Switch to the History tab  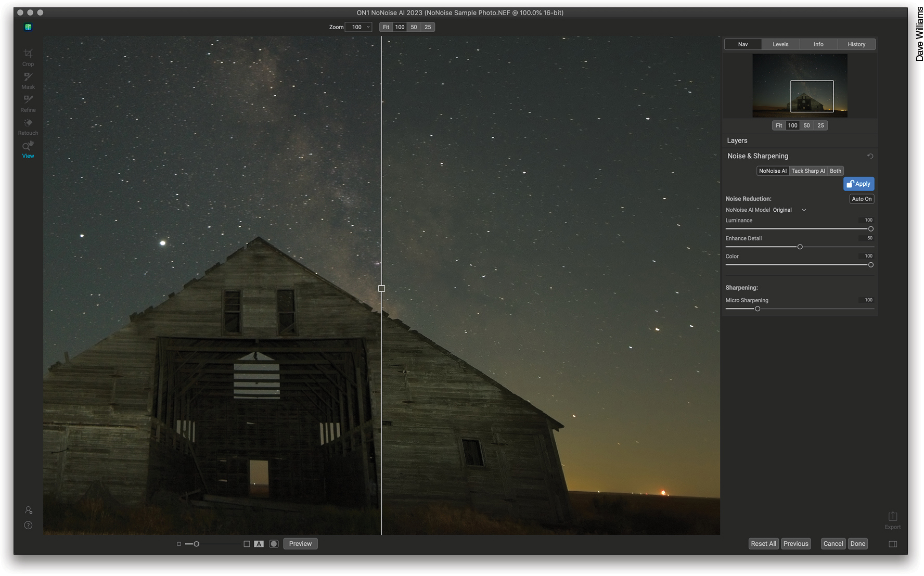856,44
